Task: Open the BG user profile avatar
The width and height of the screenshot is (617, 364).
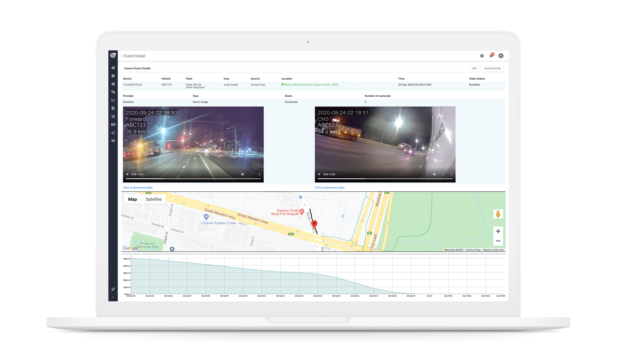Action: coord(501,56)
